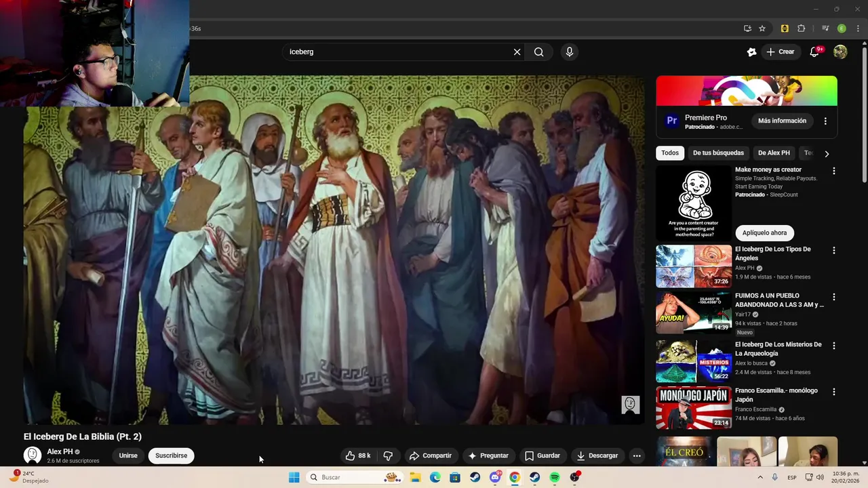The height and width of the screenshot is (488, 868).
Task: Click Más información on Premiere Pro ad
Action: 782,121
